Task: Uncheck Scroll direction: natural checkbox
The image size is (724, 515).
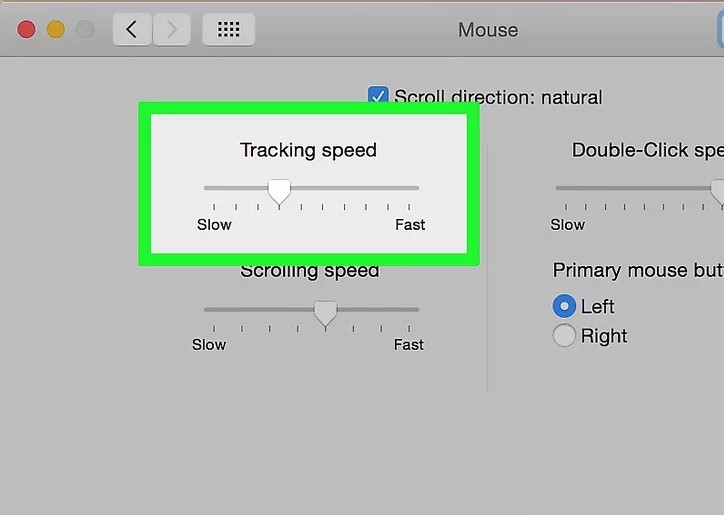Action: [378, 95]
